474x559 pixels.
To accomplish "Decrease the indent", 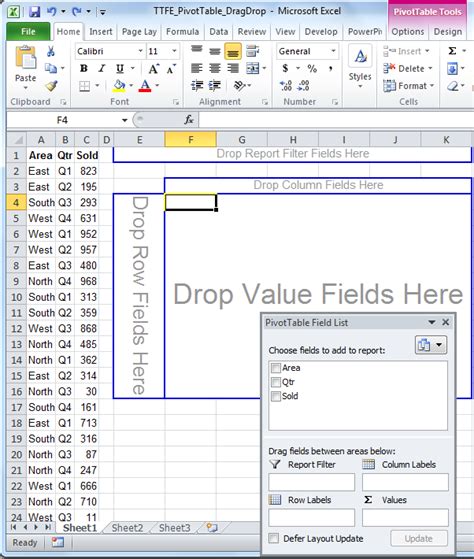I will tap(197, 86).
